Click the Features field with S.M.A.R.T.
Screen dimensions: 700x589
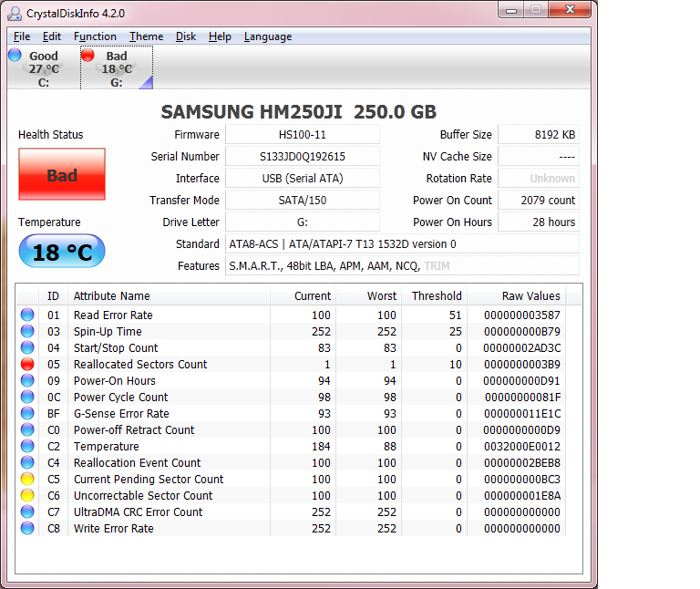(x=402, y=265)
